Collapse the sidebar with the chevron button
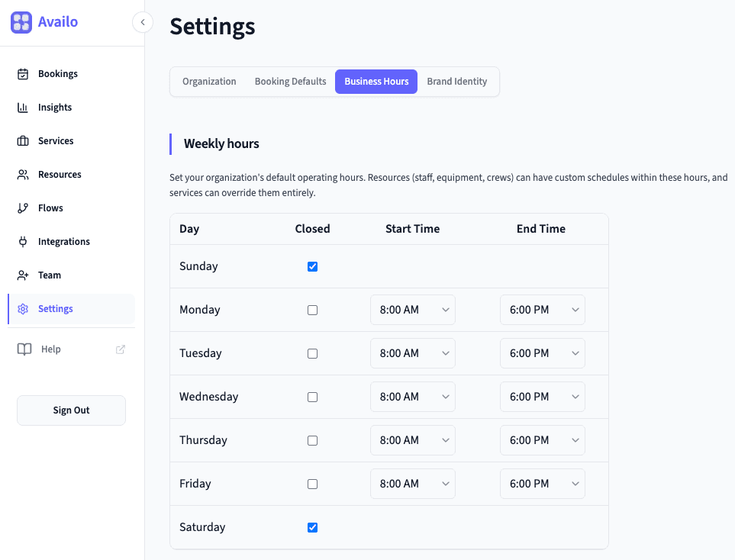 pyautogui.click(x=143, y=22)
